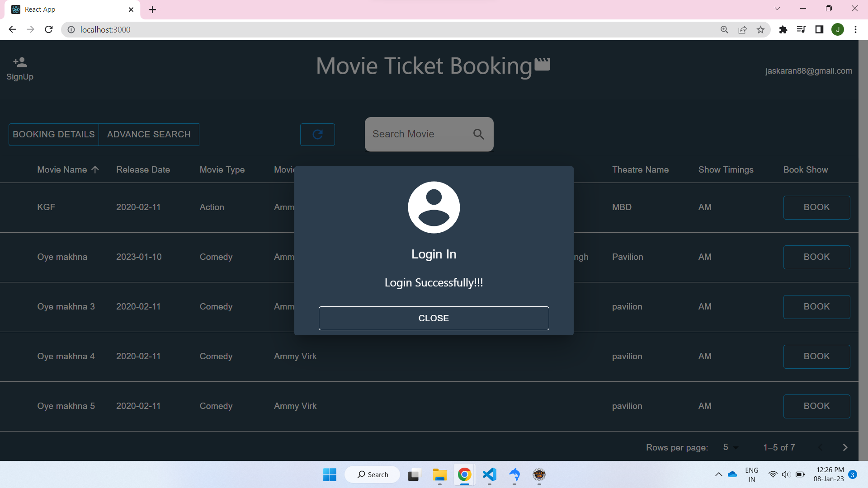868x488 pixels.
Task: Click the user avatar icon in the login dialog
Action: [x=434, y=207]
